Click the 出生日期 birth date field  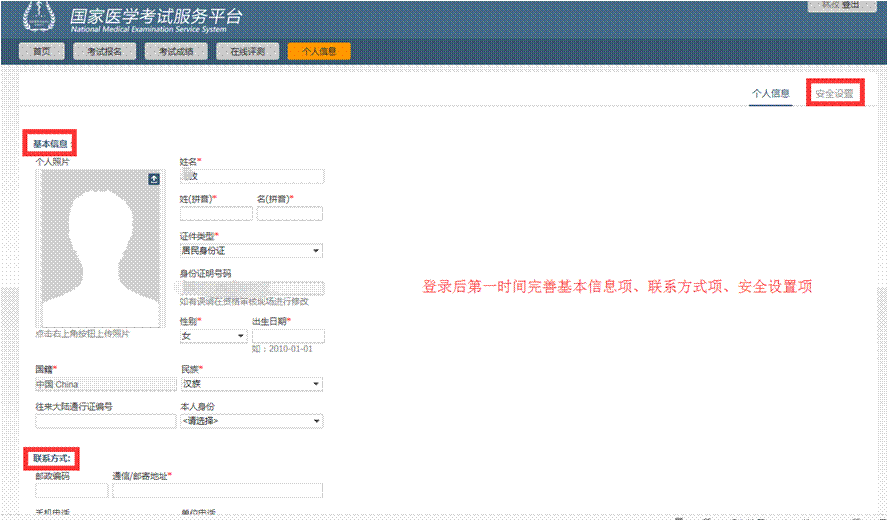[x=288, y=336]
